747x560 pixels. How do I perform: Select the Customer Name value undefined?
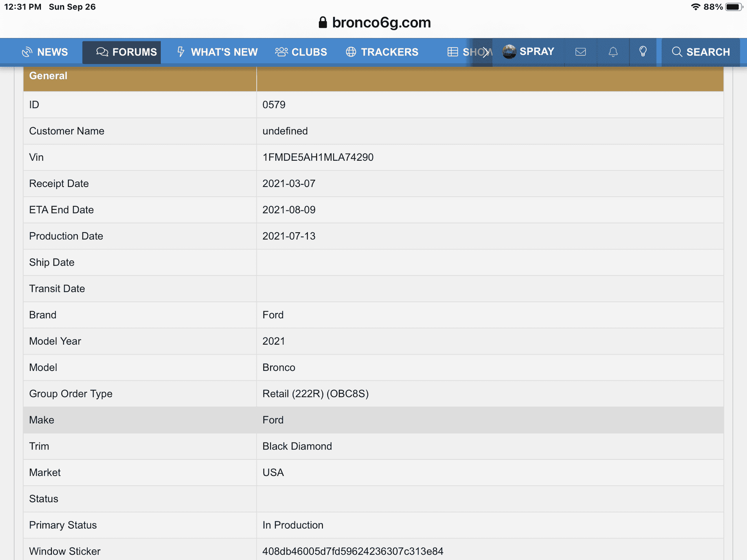285,131
